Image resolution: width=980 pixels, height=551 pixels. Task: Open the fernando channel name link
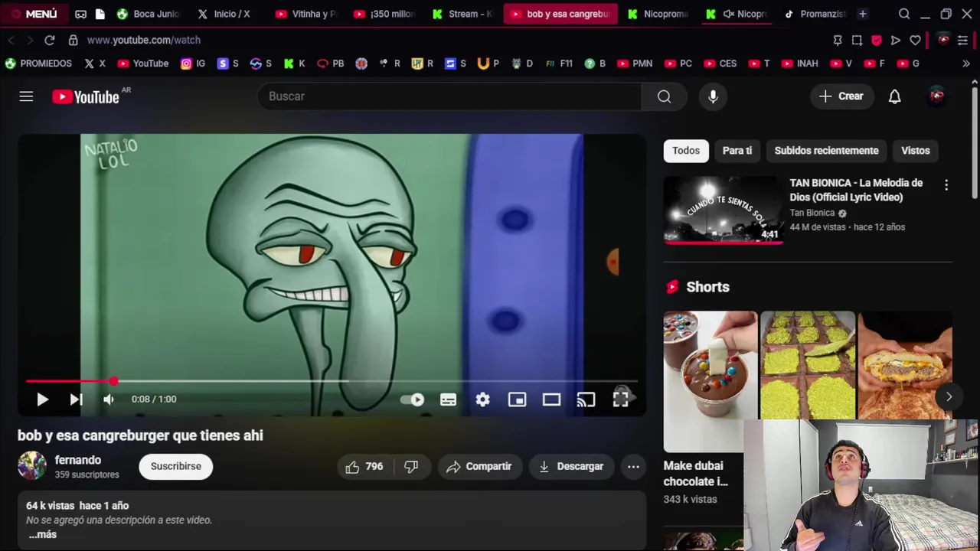[78, 460]
